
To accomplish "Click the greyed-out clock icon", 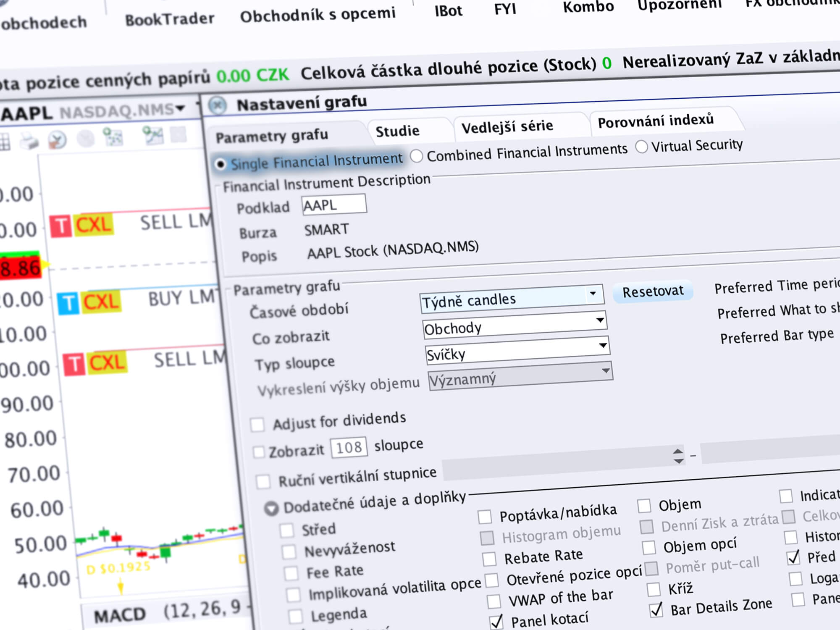I will (x=86, y=139).
